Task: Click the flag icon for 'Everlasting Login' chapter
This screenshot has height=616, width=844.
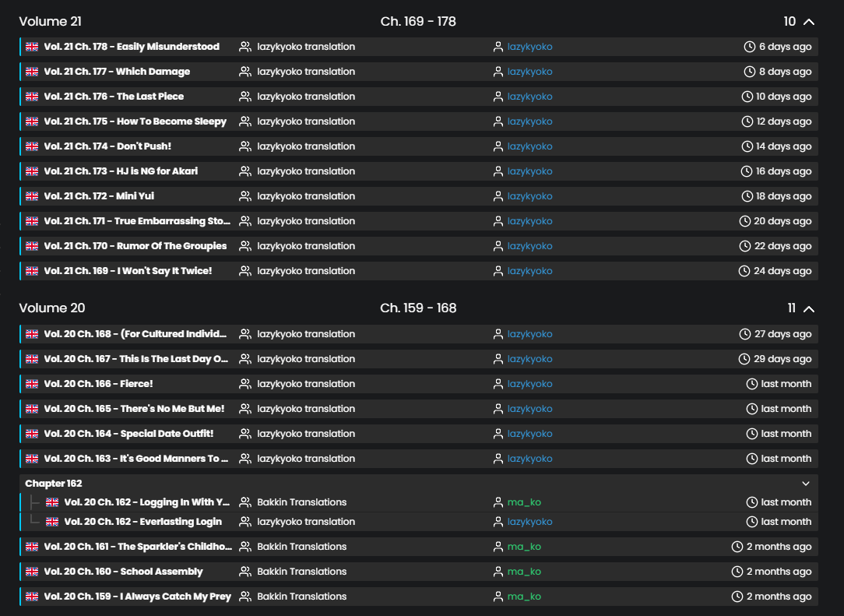Action: 52,522
